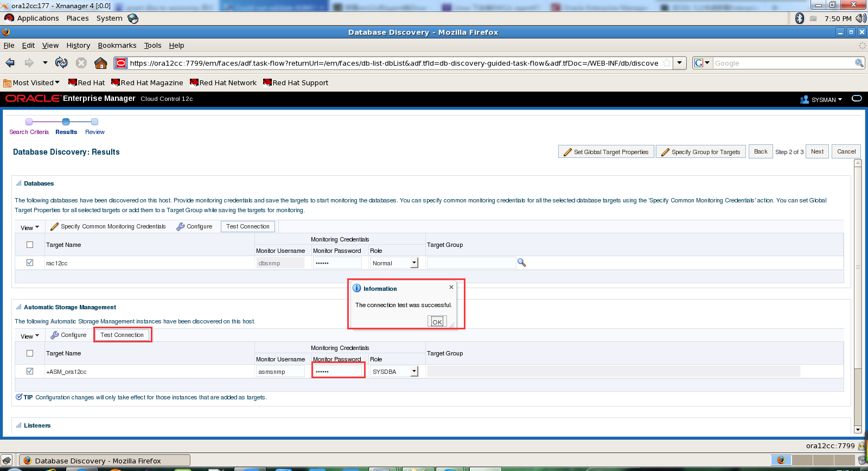
Task: Test Connection for the ASM section
Action: (122, 335)
